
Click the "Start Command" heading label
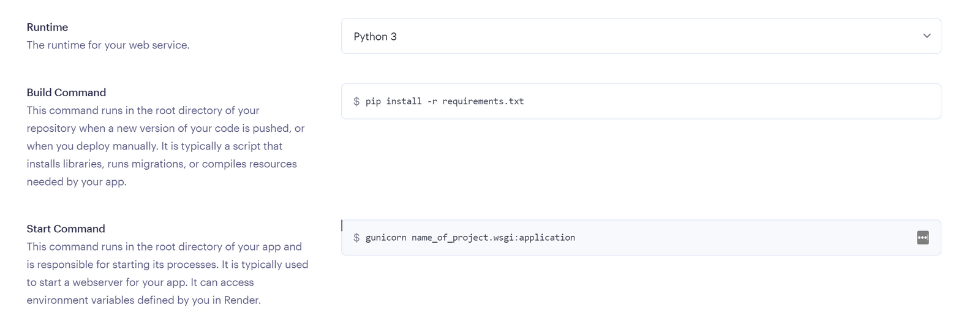click(66, 229)
